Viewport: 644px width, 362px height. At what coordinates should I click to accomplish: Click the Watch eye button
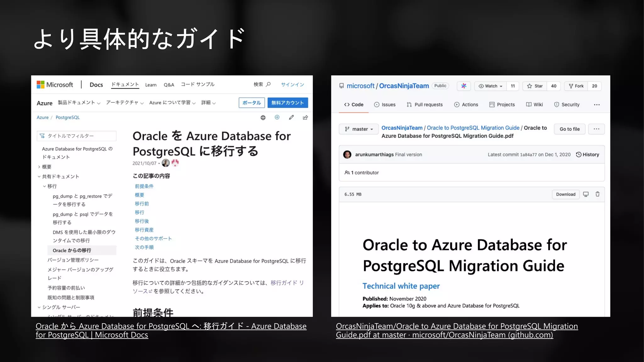coord(491,86)
